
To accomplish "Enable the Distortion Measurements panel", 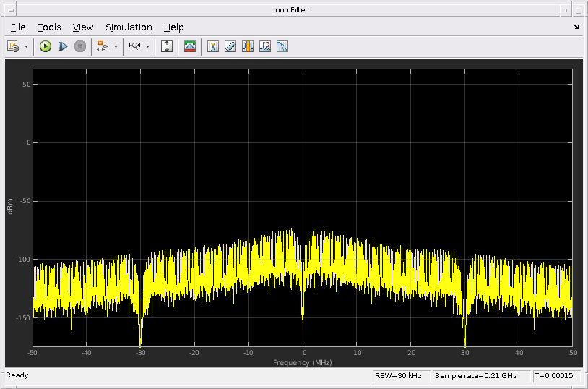I will 265,46.
